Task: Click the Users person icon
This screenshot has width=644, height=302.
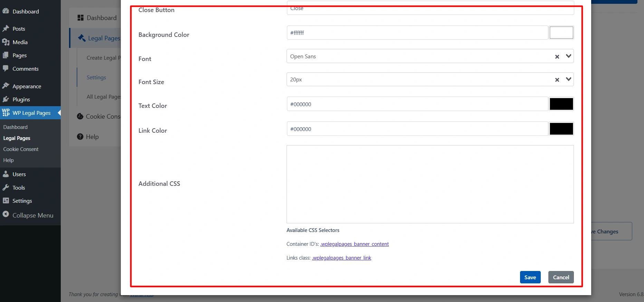Action: [6, 174]
